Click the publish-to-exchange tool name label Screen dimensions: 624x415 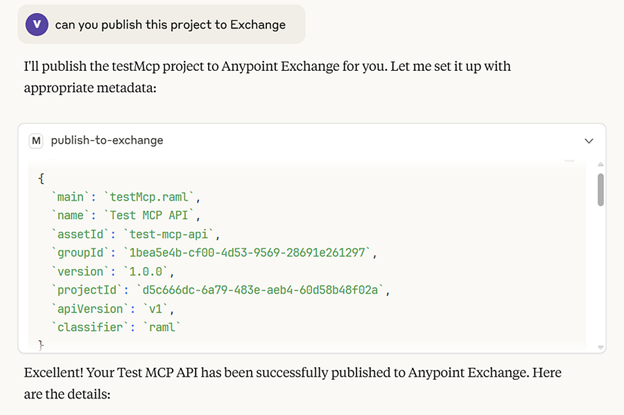[x=107, y=141]
